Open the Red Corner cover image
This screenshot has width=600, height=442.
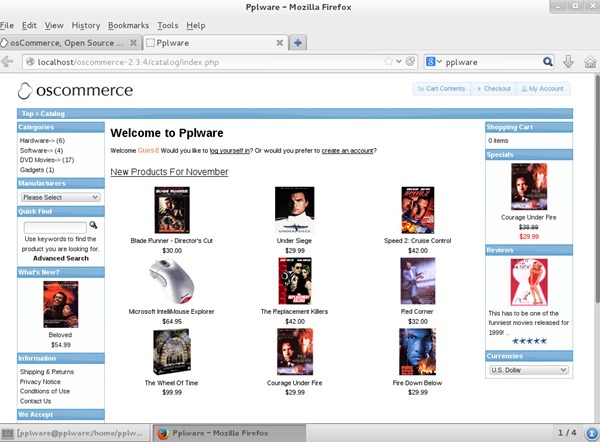pos(417,281)
